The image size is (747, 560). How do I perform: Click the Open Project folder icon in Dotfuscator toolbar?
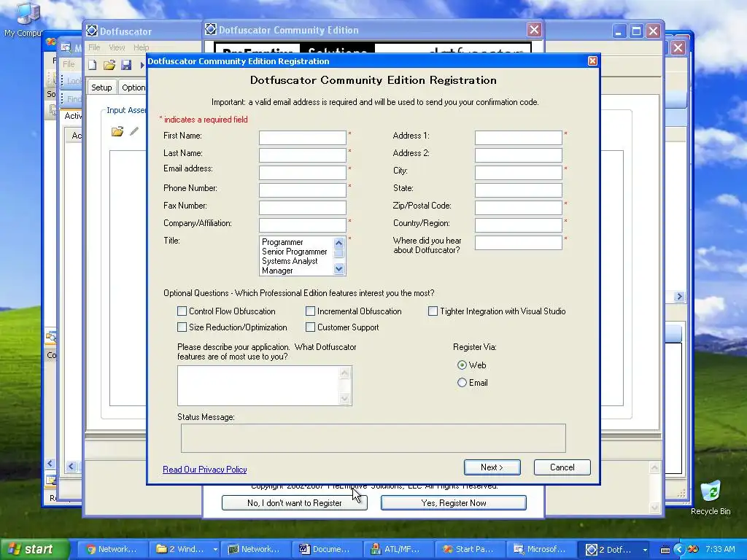(x=109, y=65)
